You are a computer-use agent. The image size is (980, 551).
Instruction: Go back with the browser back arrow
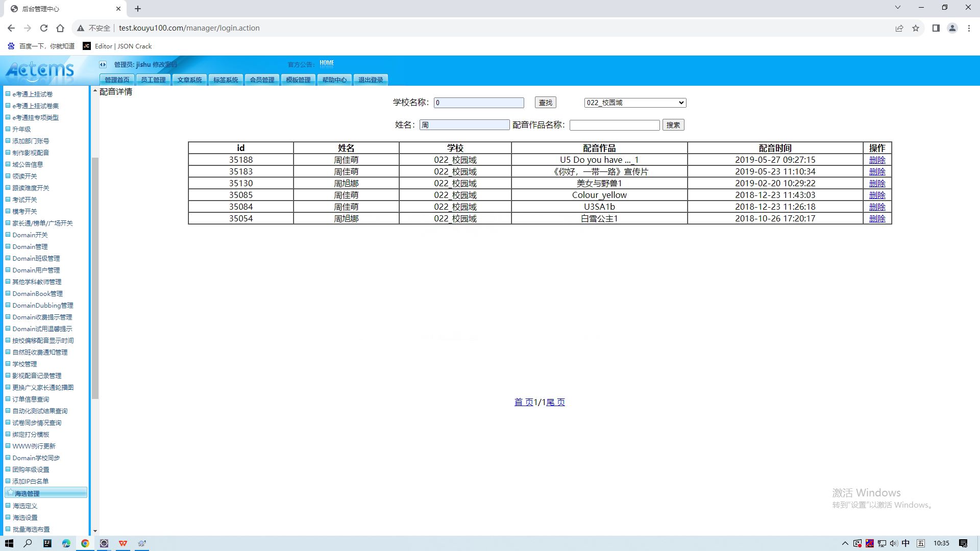(11, 28)
